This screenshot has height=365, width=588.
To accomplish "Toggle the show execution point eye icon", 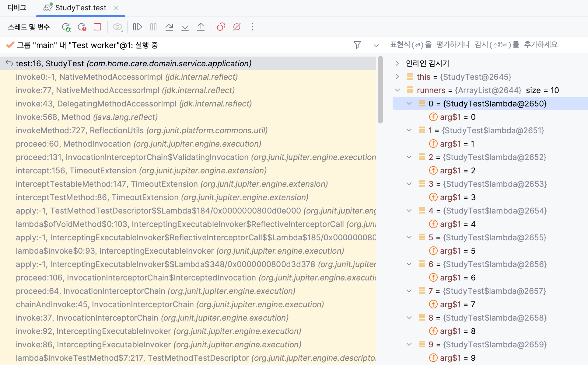I will [117, 27].
